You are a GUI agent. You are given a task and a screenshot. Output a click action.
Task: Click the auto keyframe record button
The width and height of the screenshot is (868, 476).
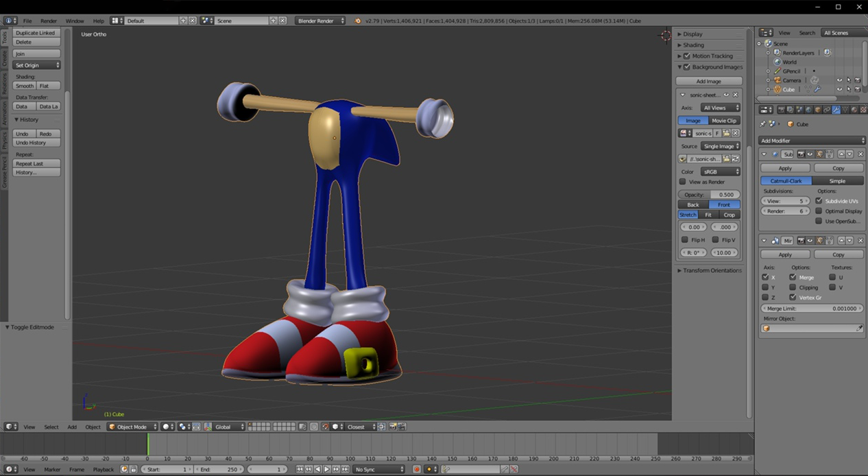pyautogui.click(x=416, y=469)
